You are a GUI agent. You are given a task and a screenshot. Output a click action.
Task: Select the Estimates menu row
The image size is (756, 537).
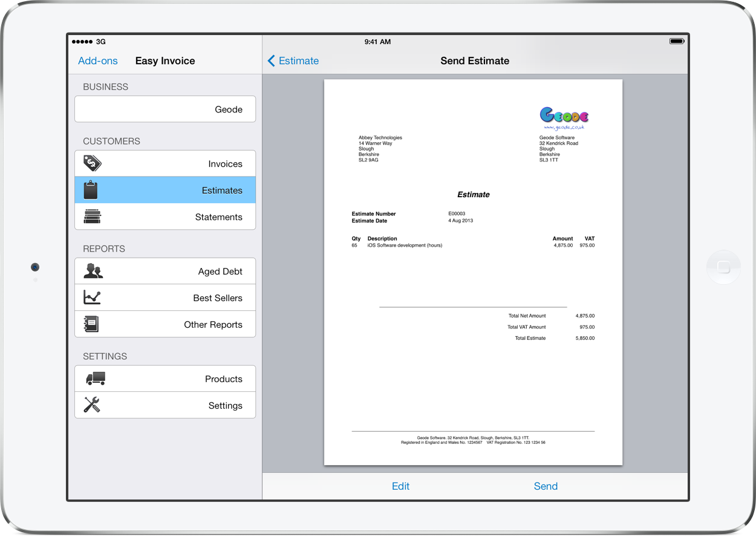click(165, 190)
